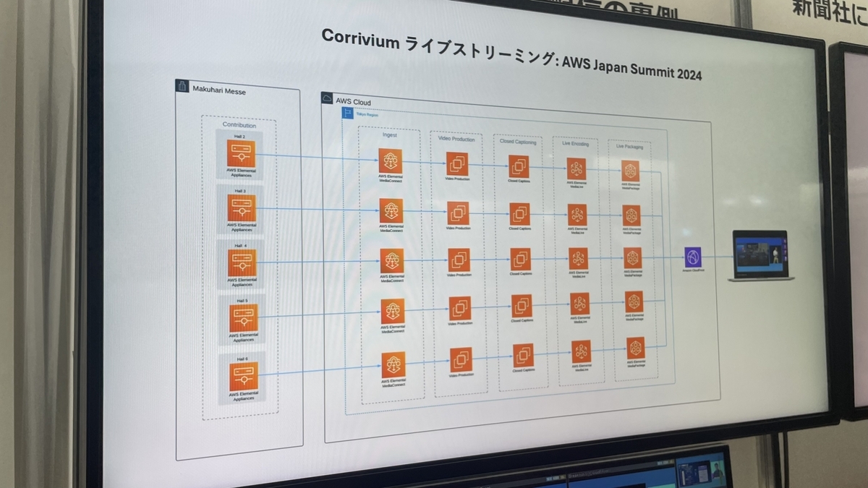
Task: Open the Video Production icon in the Hall 2 row
Action: click(x=457, y=163)
